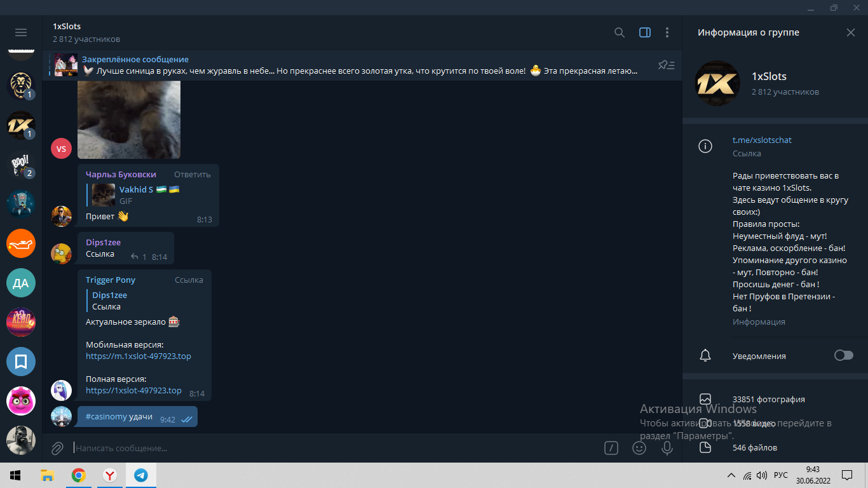Click Ответить on Чарльз Буковски message
The width and height of the screenshot is (868, 488).
(x=192, y=174)
